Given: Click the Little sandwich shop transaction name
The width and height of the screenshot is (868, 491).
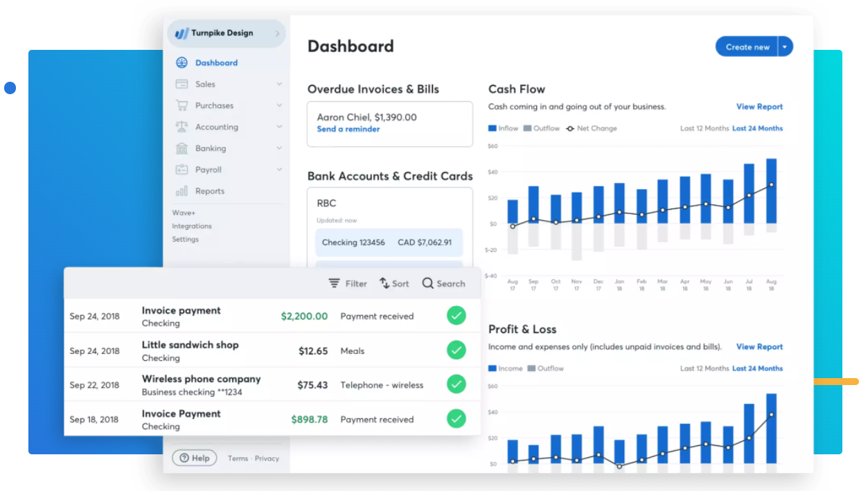Looking at the screenshot, I should 190,344.
